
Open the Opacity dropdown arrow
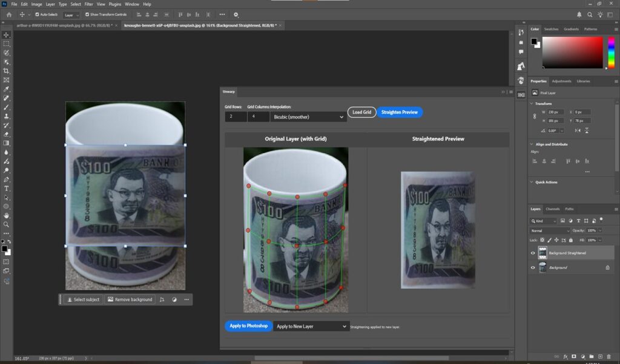(600, 230)
